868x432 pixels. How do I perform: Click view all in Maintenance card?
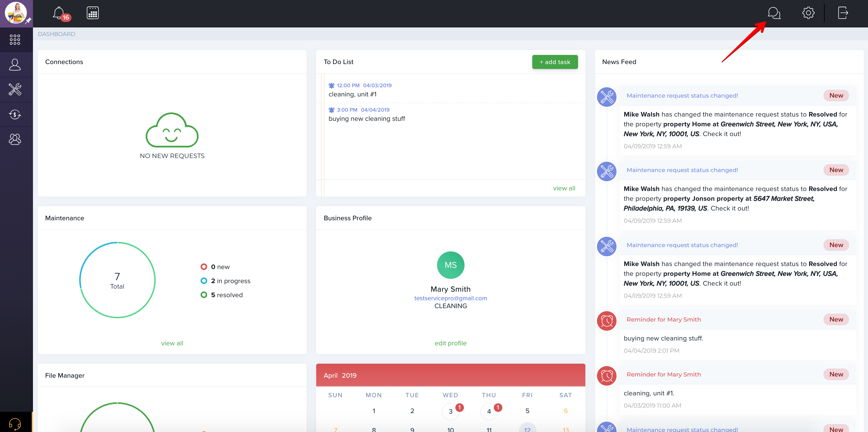pyautogui.click(x=172, y=343)
